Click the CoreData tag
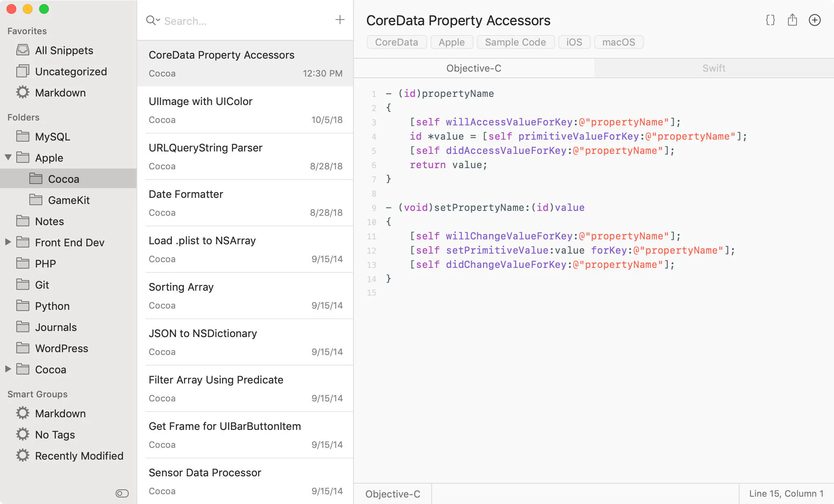This screenshot has height=504, width=834. coord(396,42)
